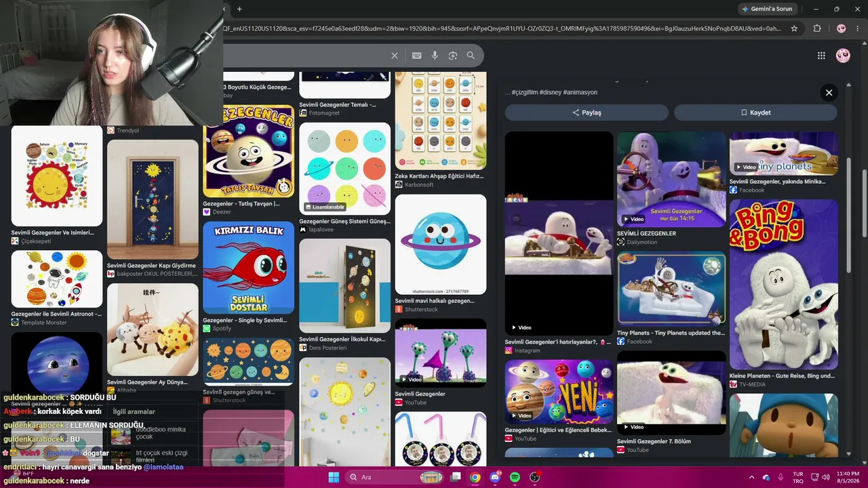Clear the Google search box
868x488 pixels.
[x=394, y=56]
